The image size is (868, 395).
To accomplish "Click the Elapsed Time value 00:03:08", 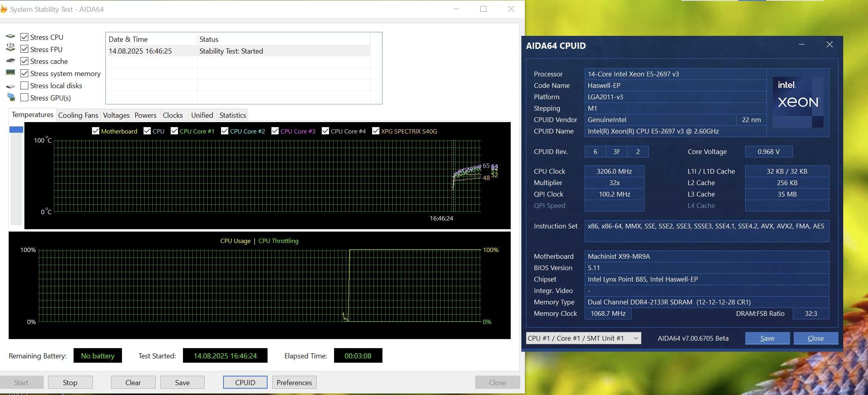I will click(x=358, y=356).
